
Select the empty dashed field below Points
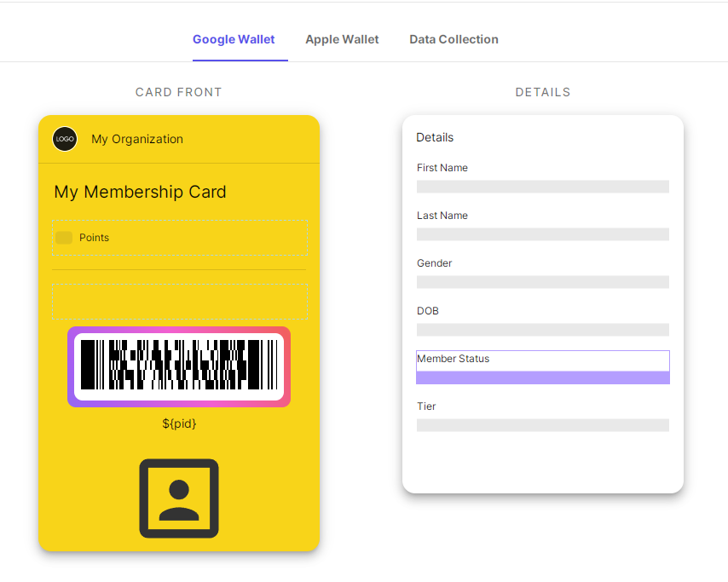pyautogui.click(x=180, y=302)
